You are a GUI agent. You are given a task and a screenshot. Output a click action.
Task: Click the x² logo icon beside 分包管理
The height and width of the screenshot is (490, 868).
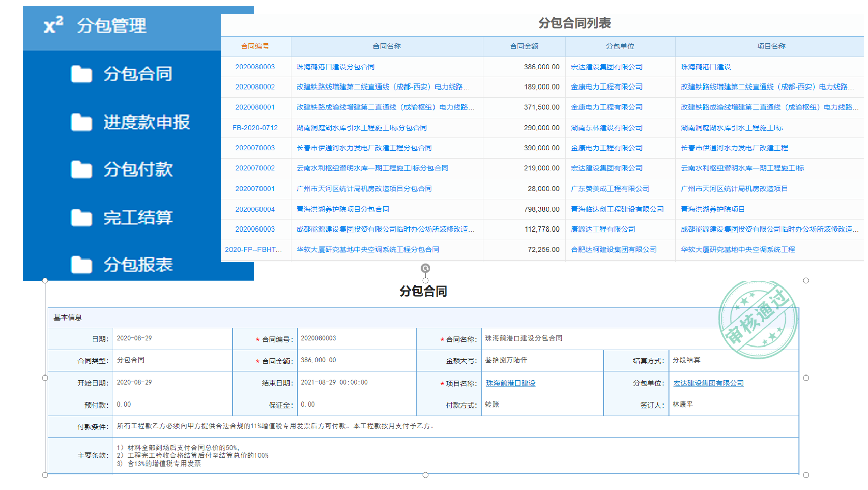[53, 24]
